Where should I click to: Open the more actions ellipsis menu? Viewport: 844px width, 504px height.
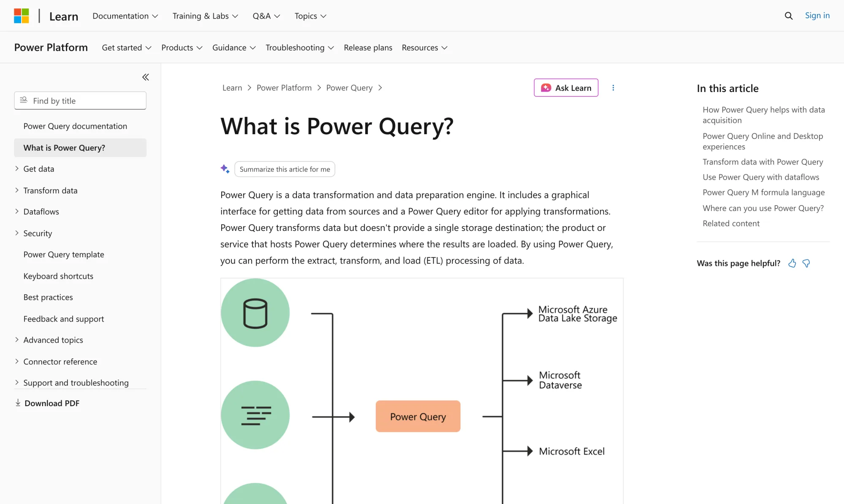613,88
